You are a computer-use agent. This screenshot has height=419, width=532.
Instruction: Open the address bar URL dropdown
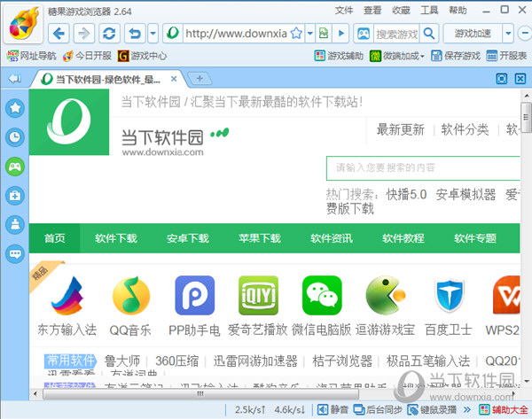tap(310, 34)
